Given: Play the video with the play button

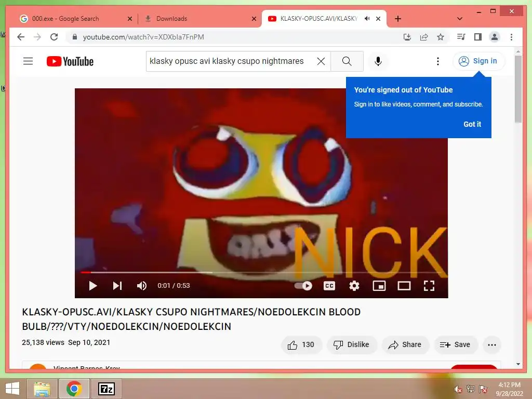Looking at the screenshot, I should pos(92,286).
